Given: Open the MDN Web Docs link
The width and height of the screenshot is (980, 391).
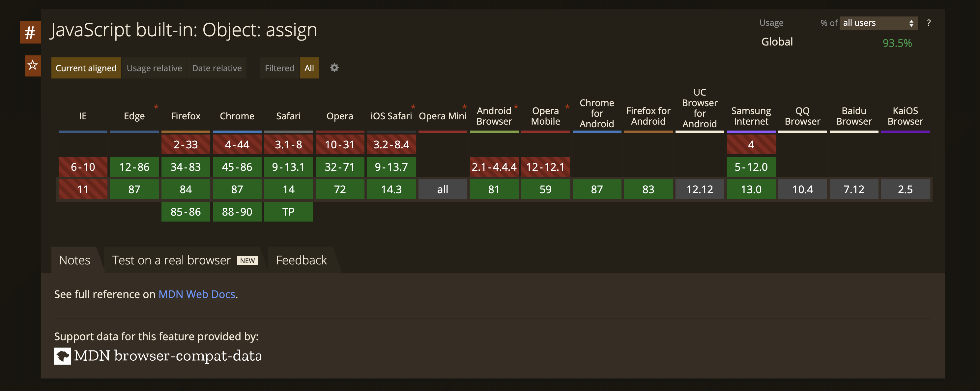Looking at the screenshot, I should [x=196, y=294].
